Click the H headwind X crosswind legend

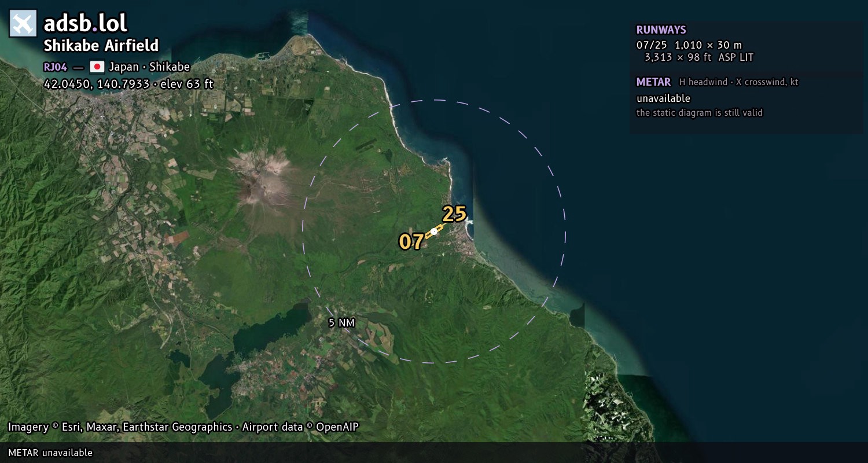pyautogui.click(x=739, y=82)
